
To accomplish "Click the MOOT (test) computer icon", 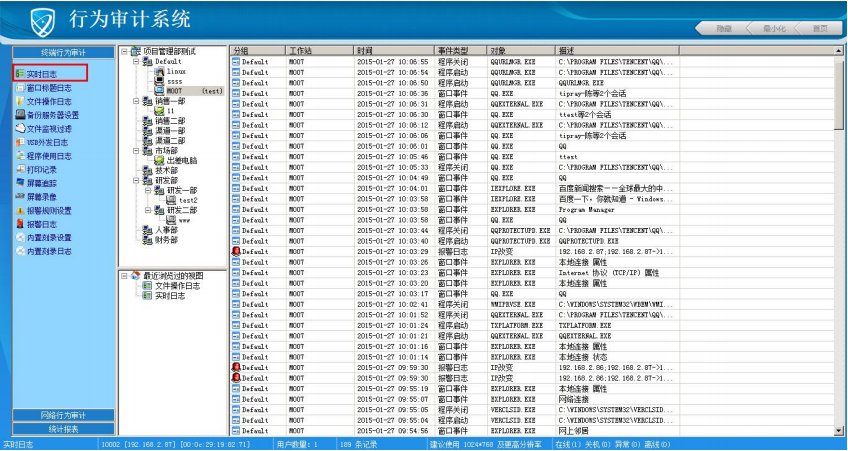I will pos(159,91).
